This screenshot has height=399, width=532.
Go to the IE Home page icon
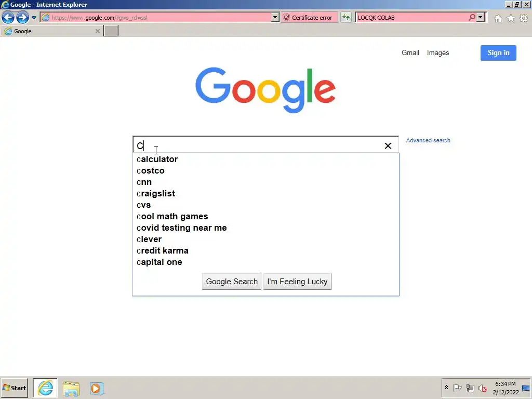click(x=498, y=18)
